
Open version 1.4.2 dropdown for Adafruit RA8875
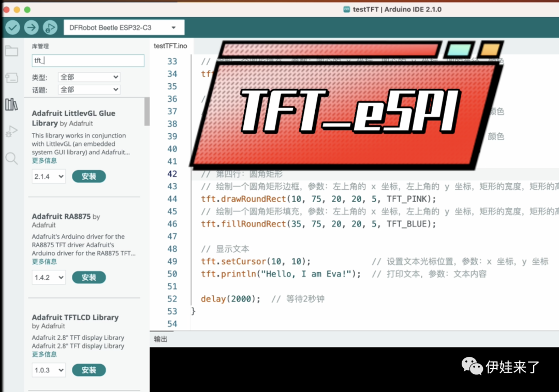click(x=49, y=278)
